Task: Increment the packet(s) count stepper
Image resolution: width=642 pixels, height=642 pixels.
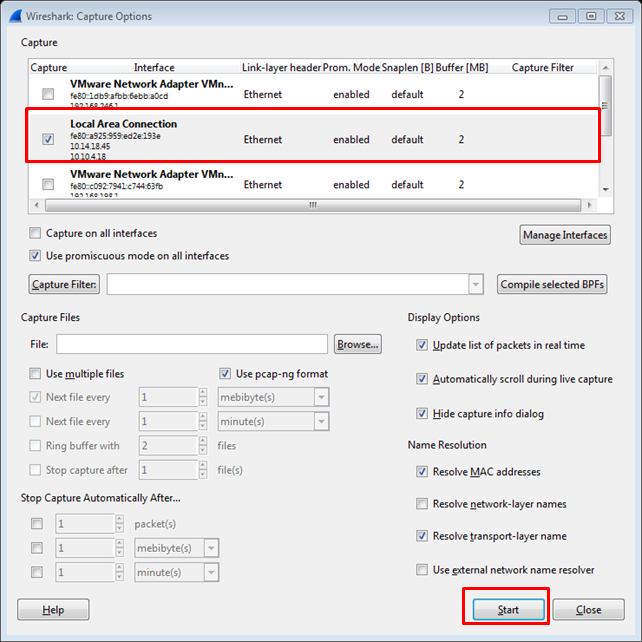Action: pos(119,519)
